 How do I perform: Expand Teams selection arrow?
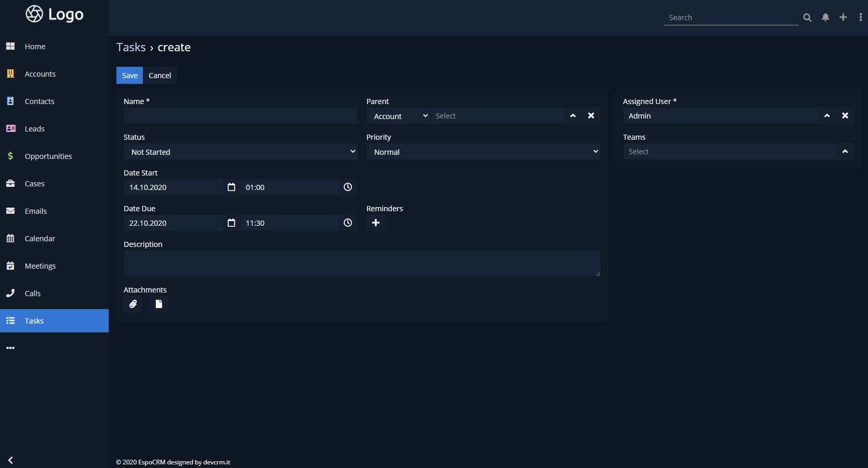point(845,152)
